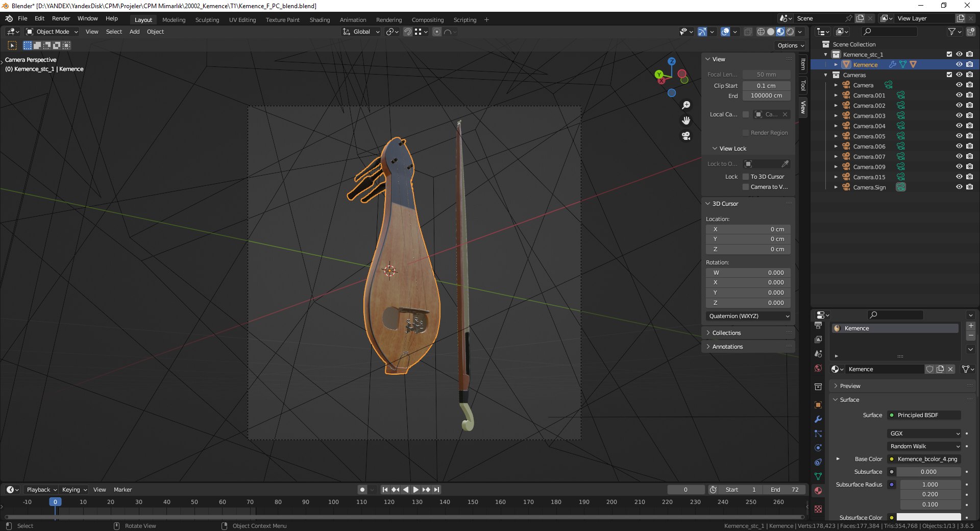Image resolution: width=980 pixels, height=531 pixels.
Task: Toggle the Render Region checkbox
Action: coord(746,133)
